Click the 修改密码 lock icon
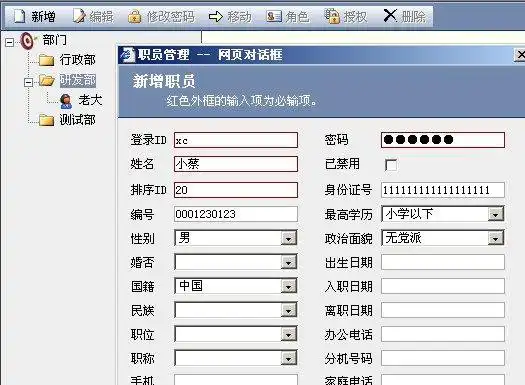The width and height of the screenshot is (525, 385). [x=135, y=16]
